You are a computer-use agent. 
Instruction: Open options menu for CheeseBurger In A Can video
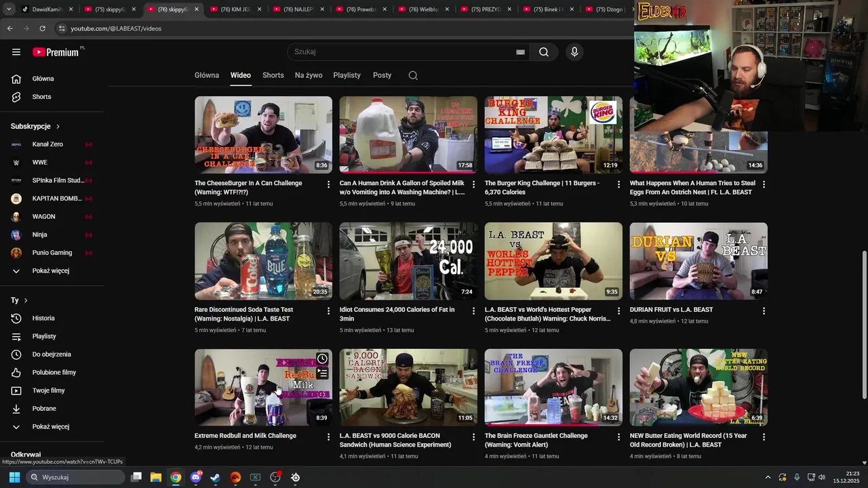coord(329,184)
